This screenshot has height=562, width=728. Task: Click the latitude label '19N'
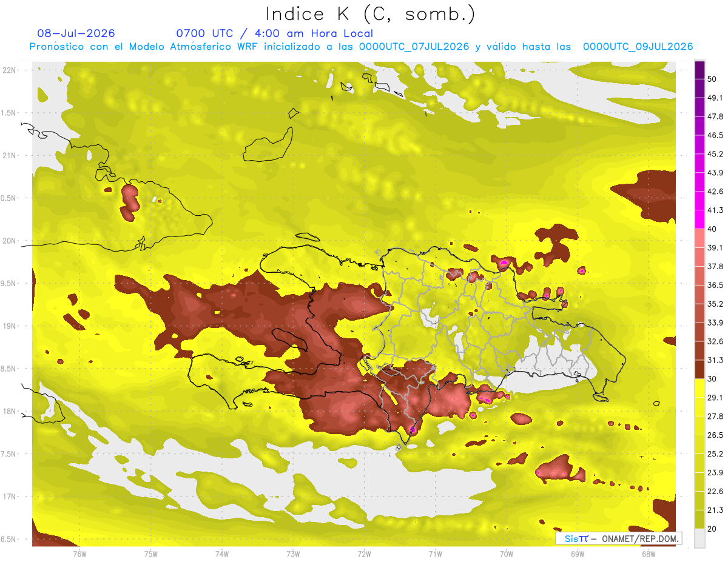coord(10,326)
